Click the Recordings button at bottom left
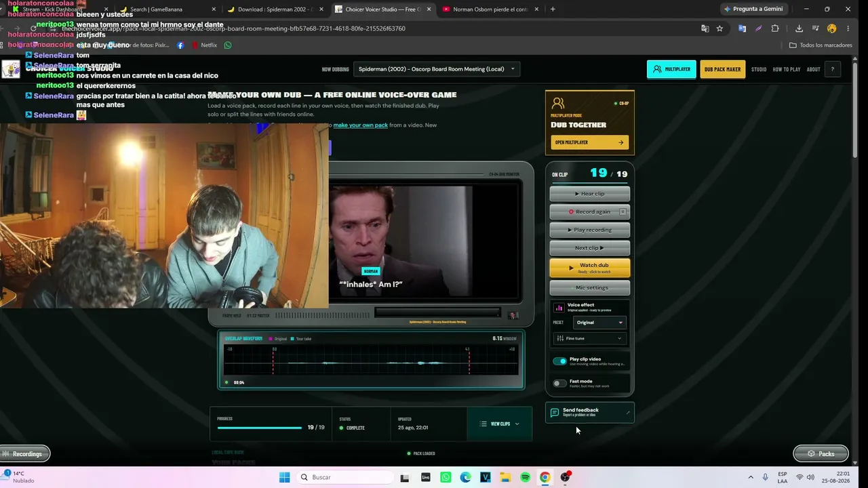 (24, 453)
